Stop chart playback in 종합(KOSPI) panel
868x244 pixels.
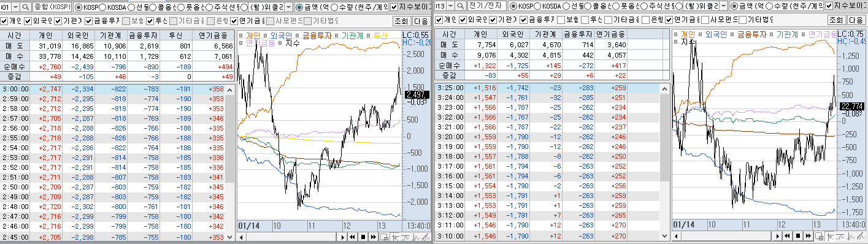point(363,237)
